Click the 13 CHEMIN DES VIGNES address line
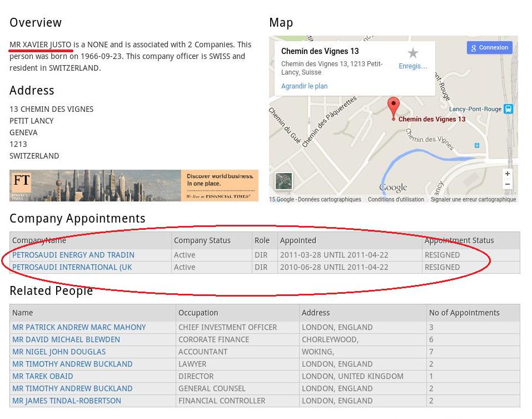 [51, 109]
